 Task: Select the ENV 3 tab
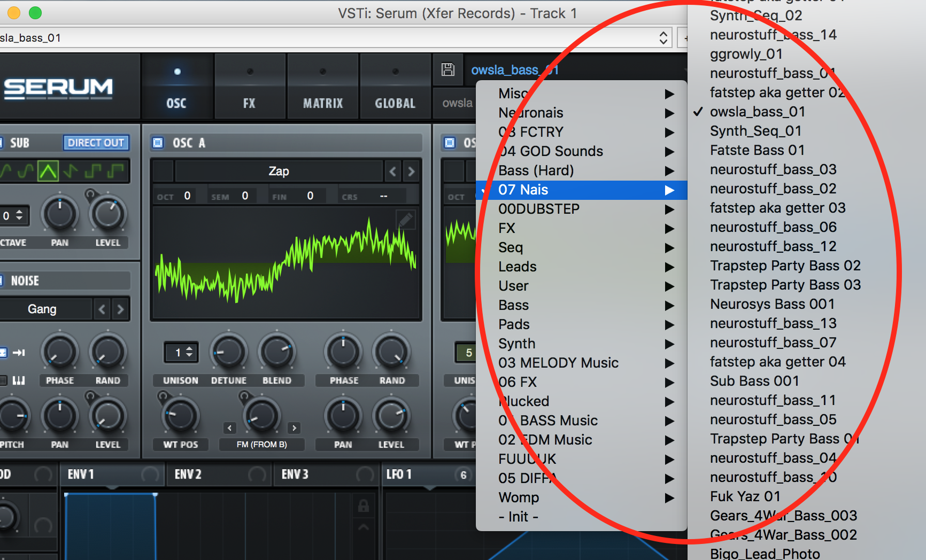point(326,475)
